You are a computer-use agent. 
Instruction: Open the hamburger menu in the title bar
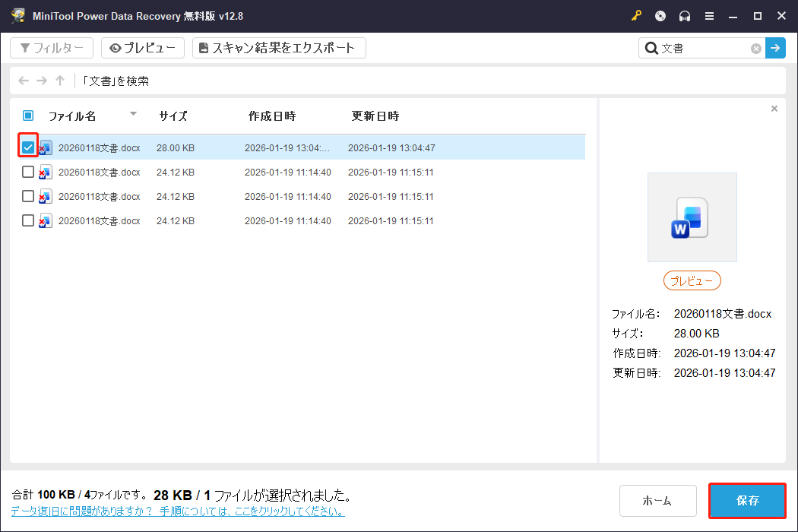point(710,15)
